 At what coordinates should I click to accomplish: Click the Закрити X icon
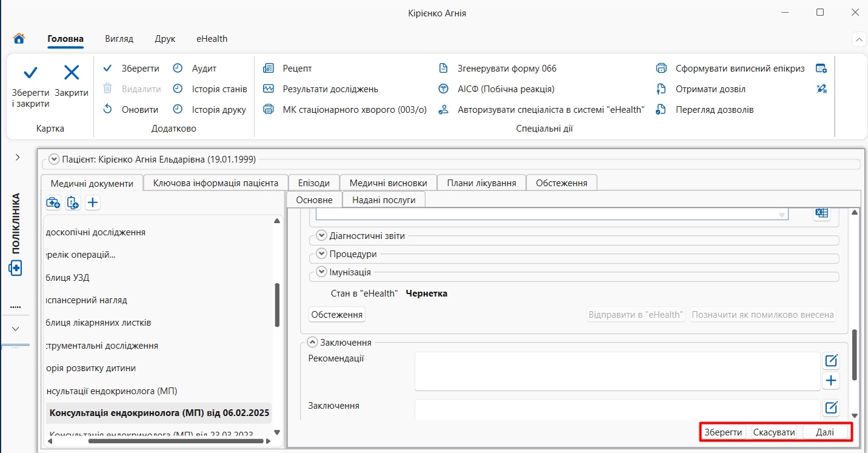[72, 73]
